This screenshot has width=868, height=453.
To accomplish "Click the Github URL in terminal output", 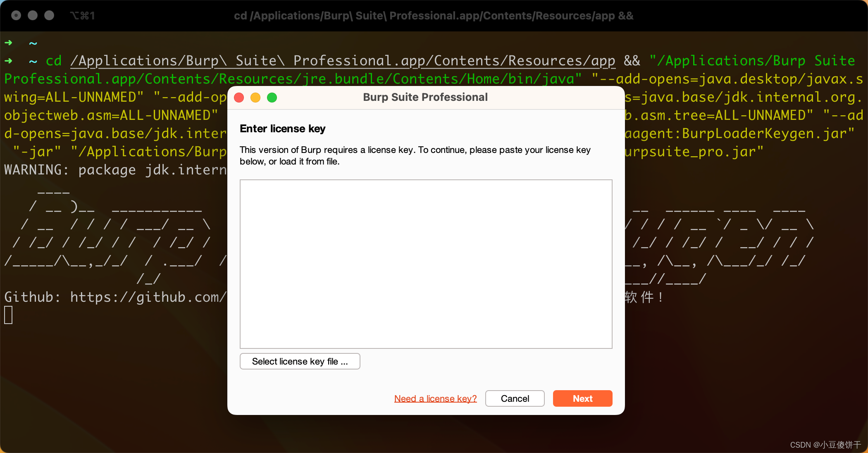I will (x=148, y=297).
